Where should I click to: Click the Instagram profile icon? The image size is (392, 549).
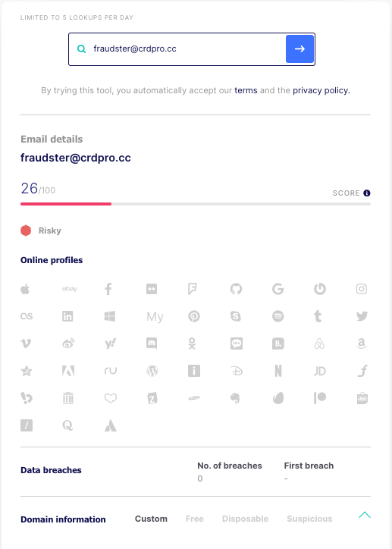click(x=362, y=289)
